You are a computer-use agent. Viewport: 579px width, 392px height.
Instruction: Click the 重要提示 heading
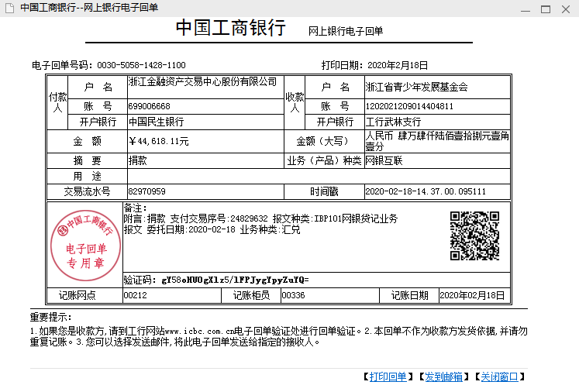(51, 317)
